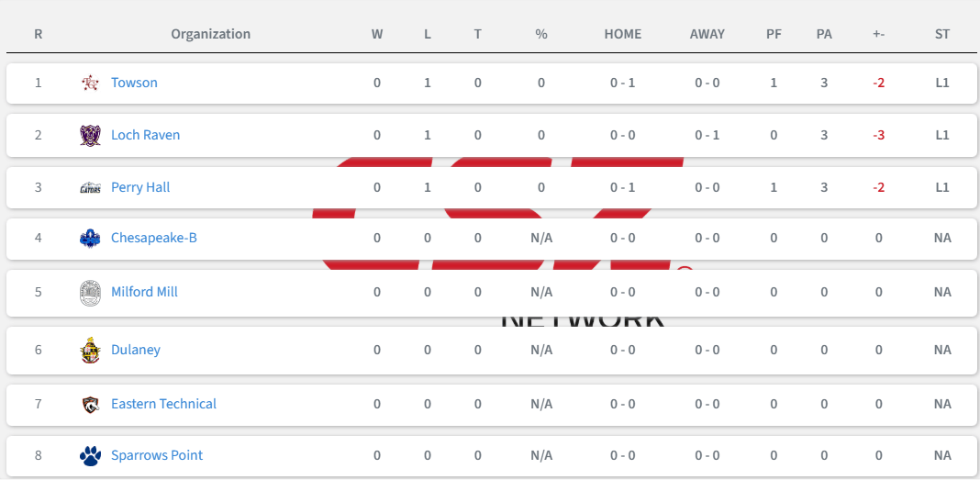Click the ST streak column header

(x=942, y=34)
